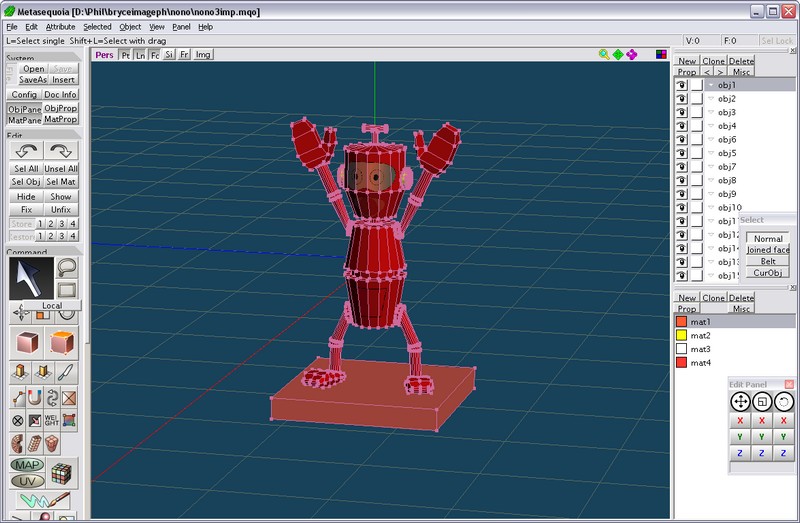Click the red X under the Edit Panel move icon
This screenshot has height=523, width=800.
tap(740, 420)
